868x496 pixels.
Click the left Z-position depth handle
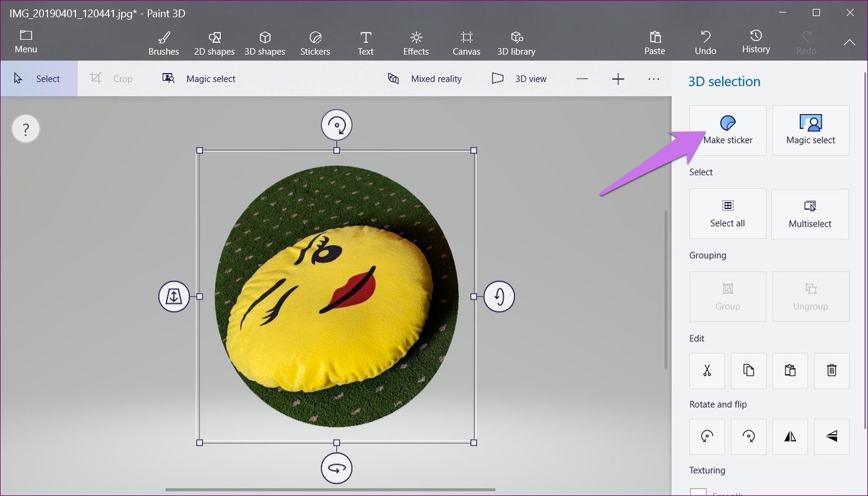pyautogui.click(x=174, y=296)
